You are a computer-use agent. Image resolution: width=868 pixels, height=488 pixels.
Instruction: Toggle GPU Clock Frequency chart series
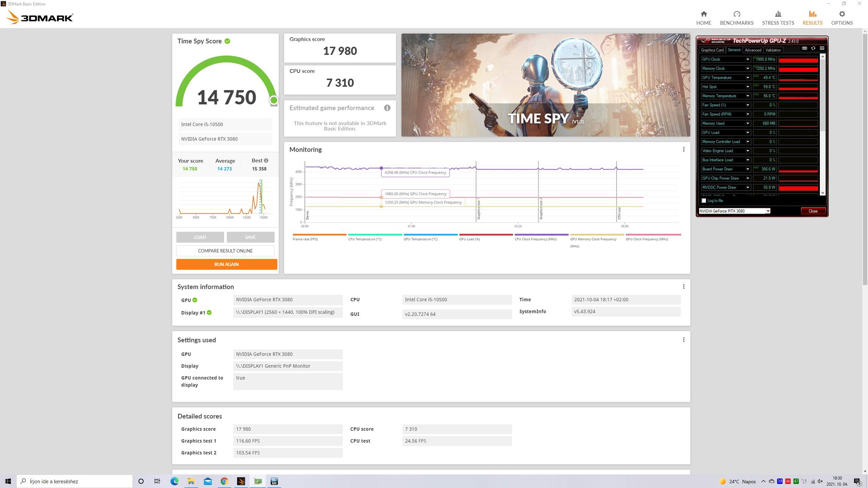coord(653,237)
